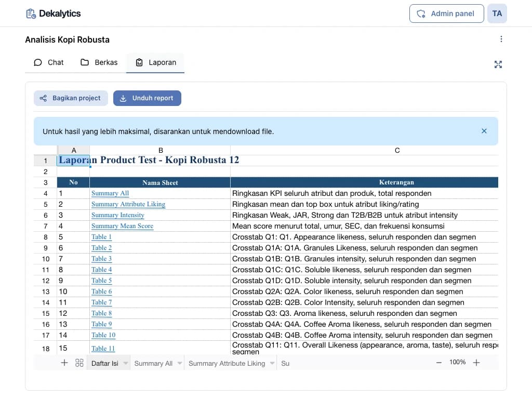Select the Laporan tab
532x399 pixels.
point(156,62)
